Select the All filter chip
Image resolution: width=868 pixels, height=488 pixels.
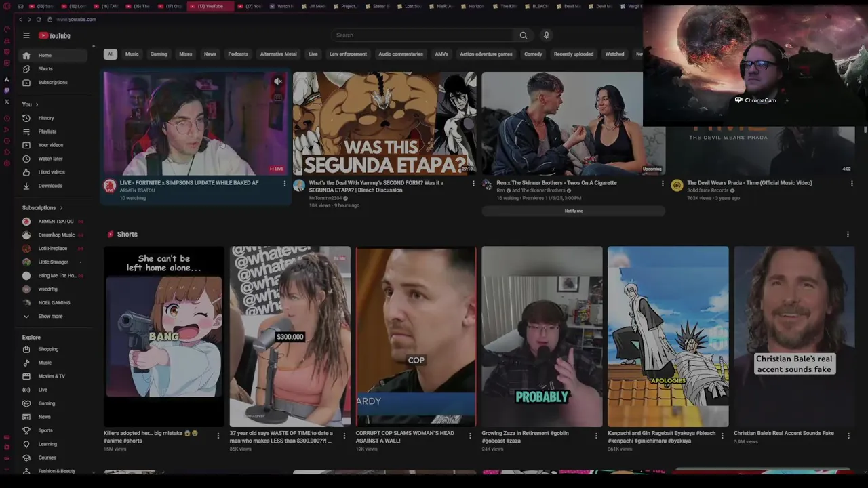110,54
